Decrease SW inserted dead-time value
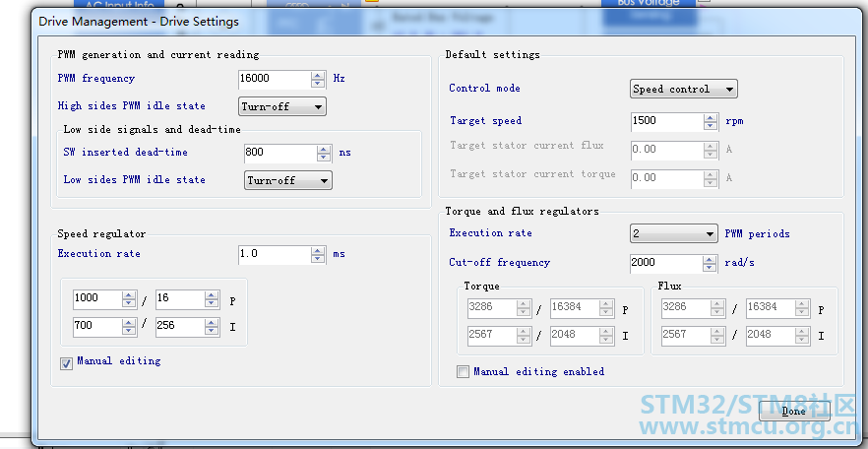The height and width of the screenshot is (449, 868). pyautogui.click(x=325, y=158)
